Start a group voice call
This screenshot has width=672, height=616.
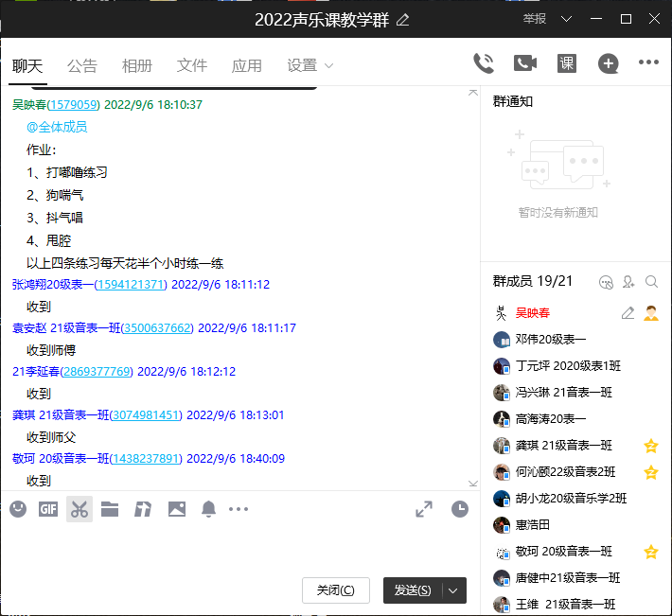[484, 63]
